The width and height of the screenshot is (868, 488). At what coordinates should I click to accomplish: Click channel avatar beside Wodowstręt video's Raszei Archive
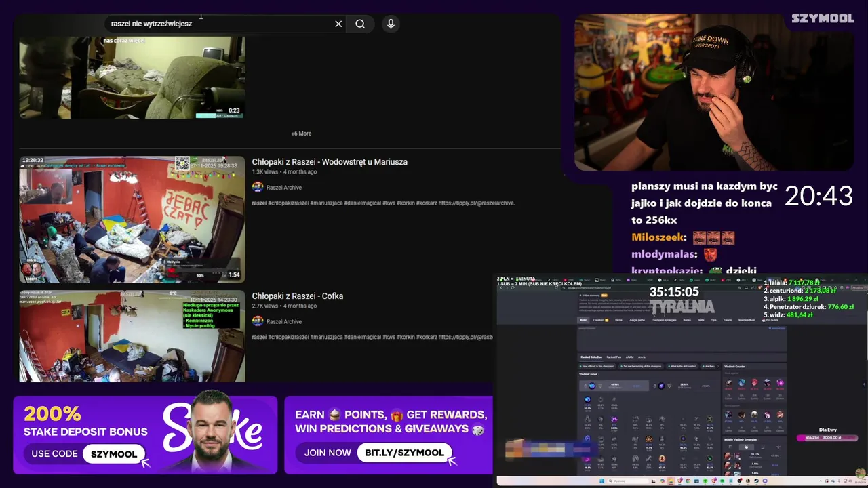(x=258, y=187)
